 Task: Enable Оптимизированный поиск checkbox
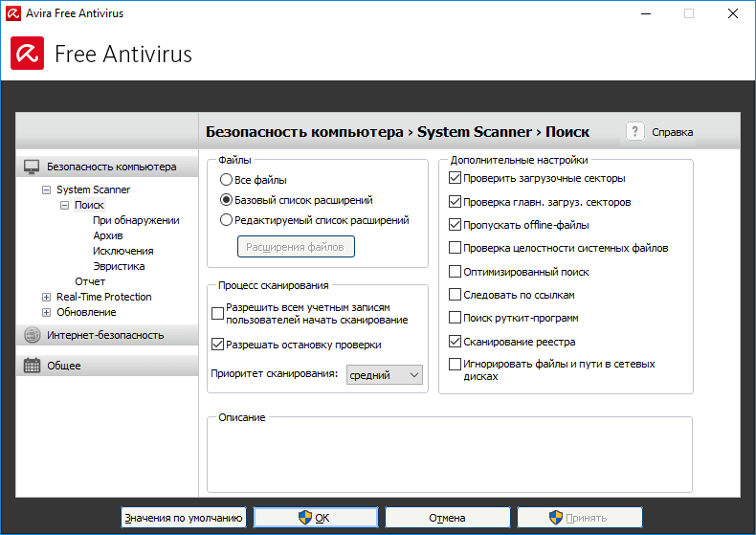pyautogui.click(x=455, y=272)
